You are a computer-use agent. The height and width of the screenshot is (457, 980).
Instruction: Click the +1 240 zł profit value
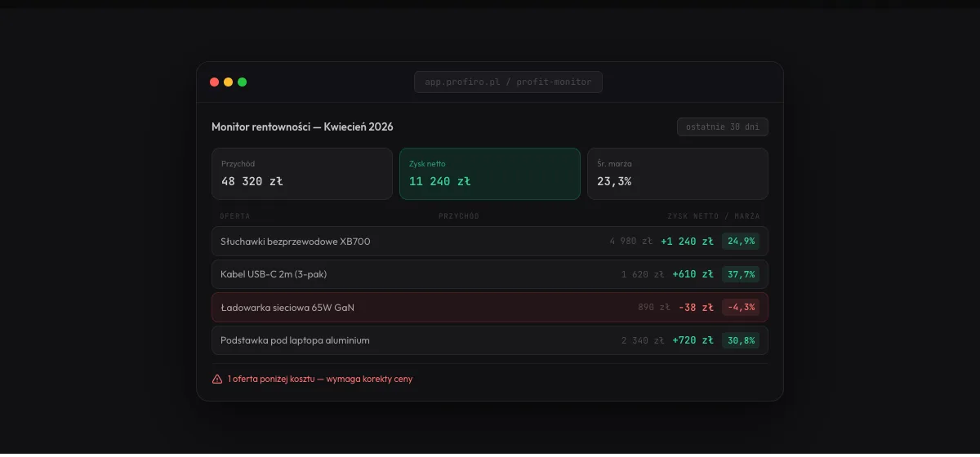[687, 242]
